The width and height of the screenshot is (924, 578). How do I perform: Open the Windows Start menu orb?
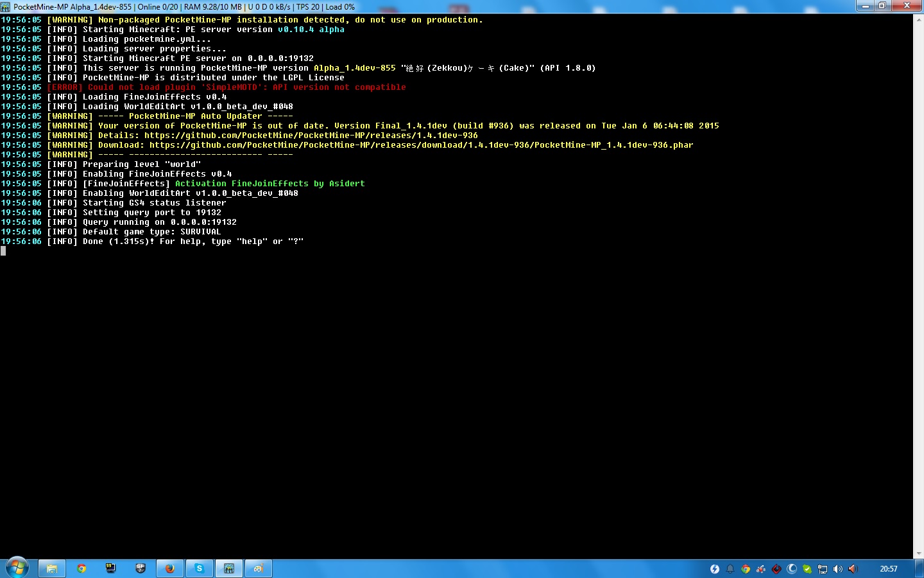point(17,568)
